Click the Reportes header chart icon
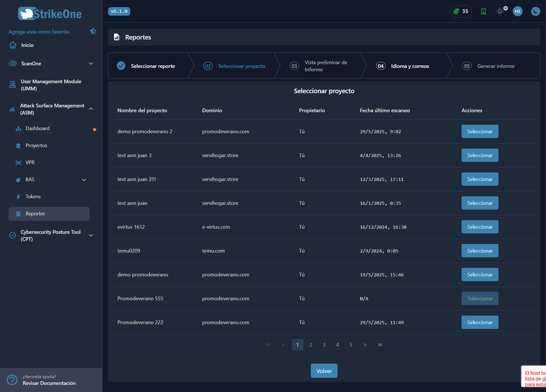Viewport: 546px width, 392px height. (x=117, y=37)
